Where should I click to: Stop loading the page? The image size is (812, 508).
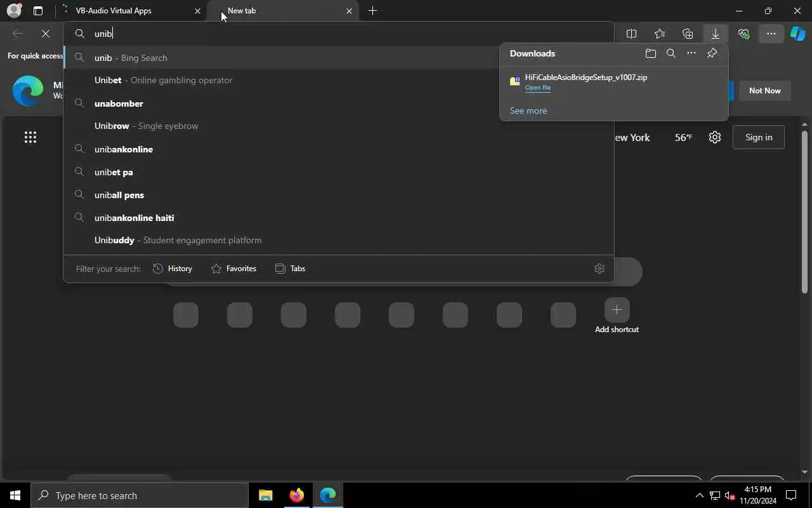point(46,34)
